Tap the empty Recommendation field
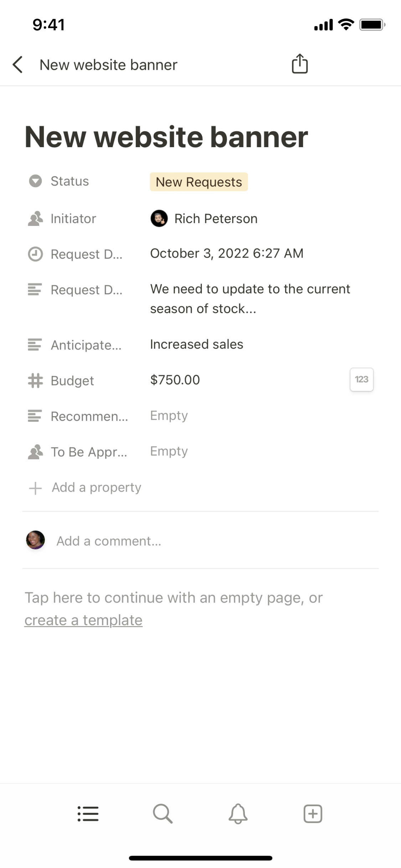The width and height of the screenshot is (401, 868). point(169,415)
